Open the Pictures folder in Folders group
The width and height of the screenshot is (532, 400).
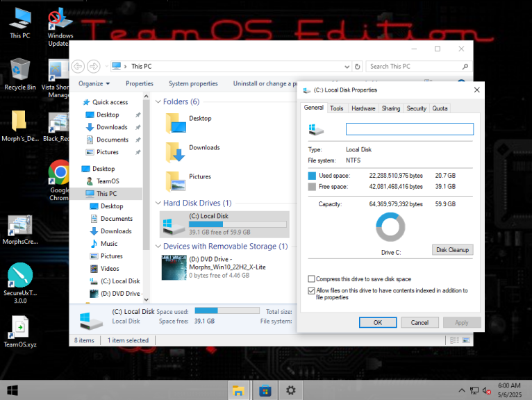coord(189,181)
